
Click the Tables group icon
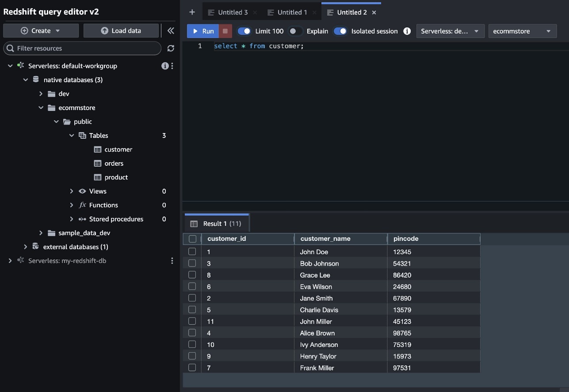(82, 135)
